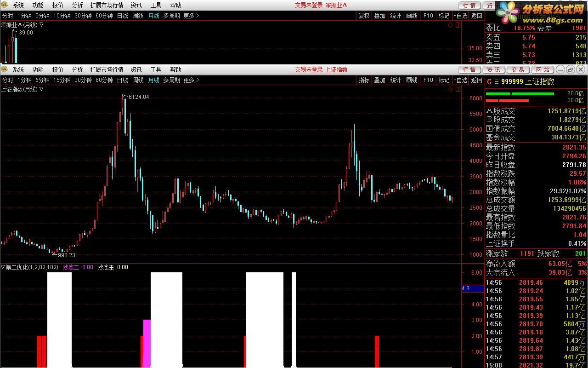Select 日线 period in the 深振业A window
Image resolution: width=588 pixels, height=368 pixels.
point(123,16)
